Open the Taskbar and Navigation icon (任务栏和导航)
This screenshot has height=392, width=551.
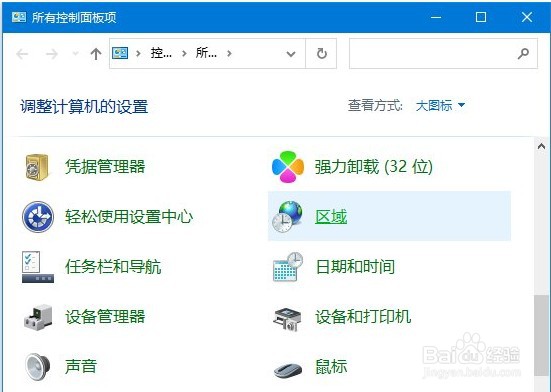38,267
